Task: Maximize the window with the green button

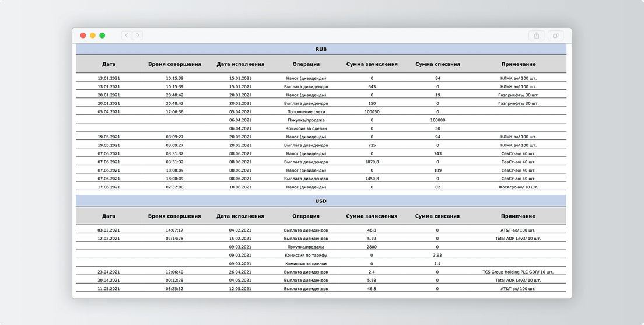Action: [102, 36]
